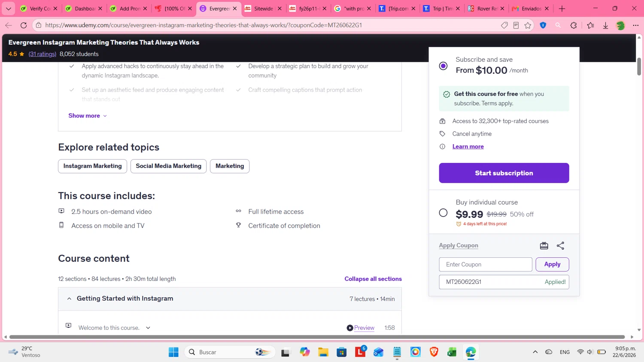Open the extensions puzzle icon
Image resolution: width=644 pixels, height=362 pixels.
[574, 25]
